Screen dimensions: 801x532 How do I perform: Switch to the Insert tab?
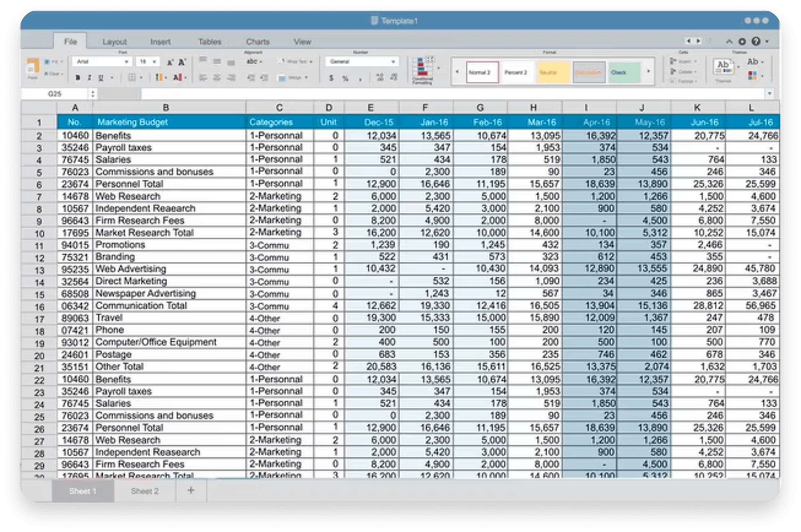pyautogui.click(x=160, y=42)
